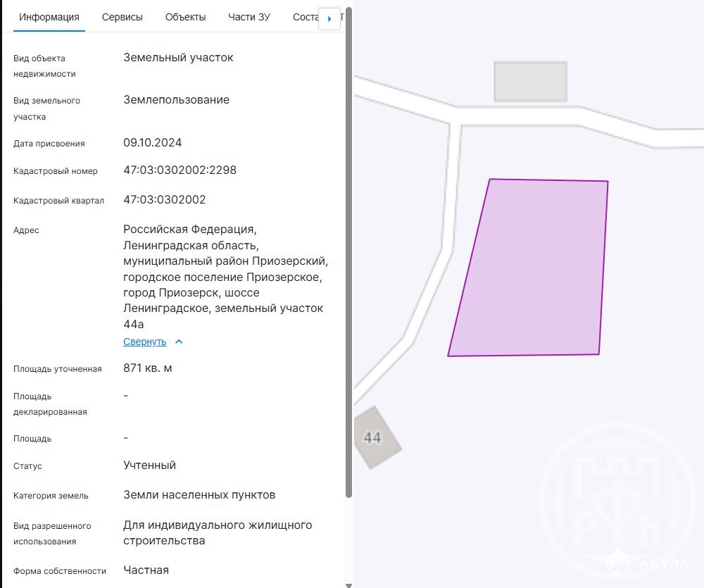This screenshot has height=588, width=704.
Task: Click the tab strip scroll-right arrow
Action: pyautogui.click(x=329, y=19)
